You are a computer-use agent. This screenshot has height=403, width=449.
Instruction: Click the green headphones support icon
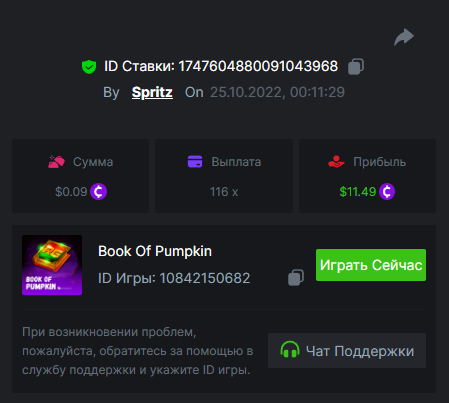[290, 350]
